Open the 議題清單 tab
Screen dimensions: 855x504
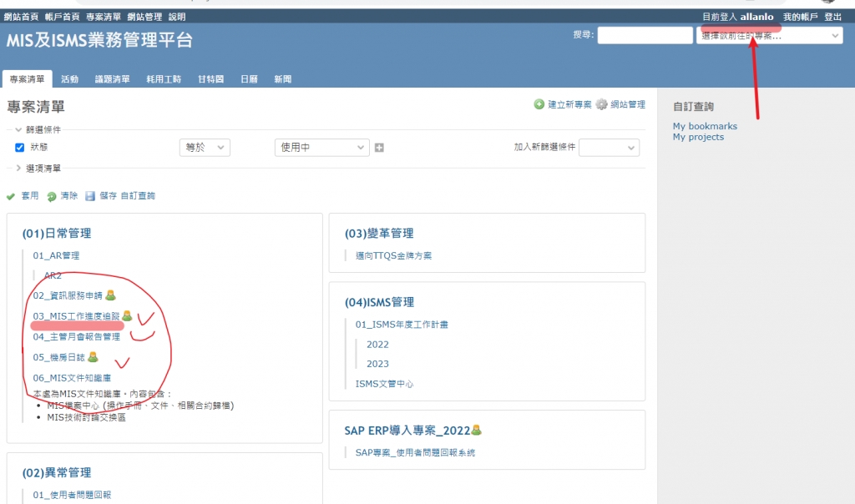[x=113, y=79]
